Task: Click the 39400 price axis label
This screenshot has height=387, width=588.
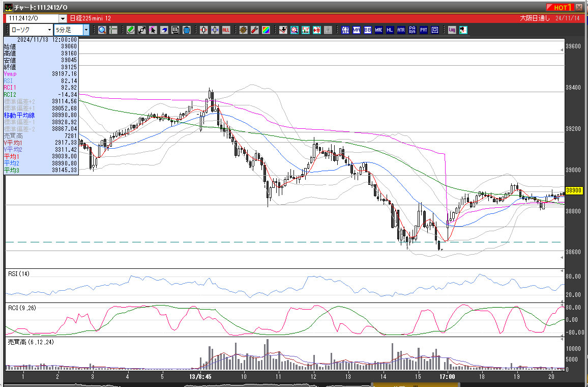Action: point(573,88)
